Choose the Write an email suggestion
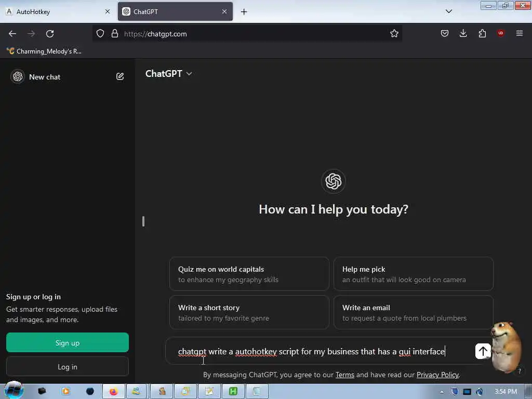This screenshot has height=399, width=532. (x=413, y=312)
